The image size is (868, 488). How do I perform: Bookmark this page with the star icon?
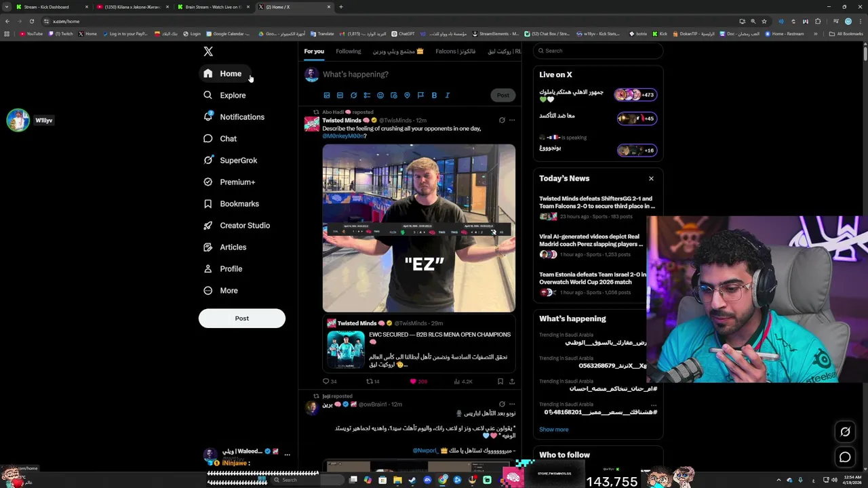tap(764, 21)
